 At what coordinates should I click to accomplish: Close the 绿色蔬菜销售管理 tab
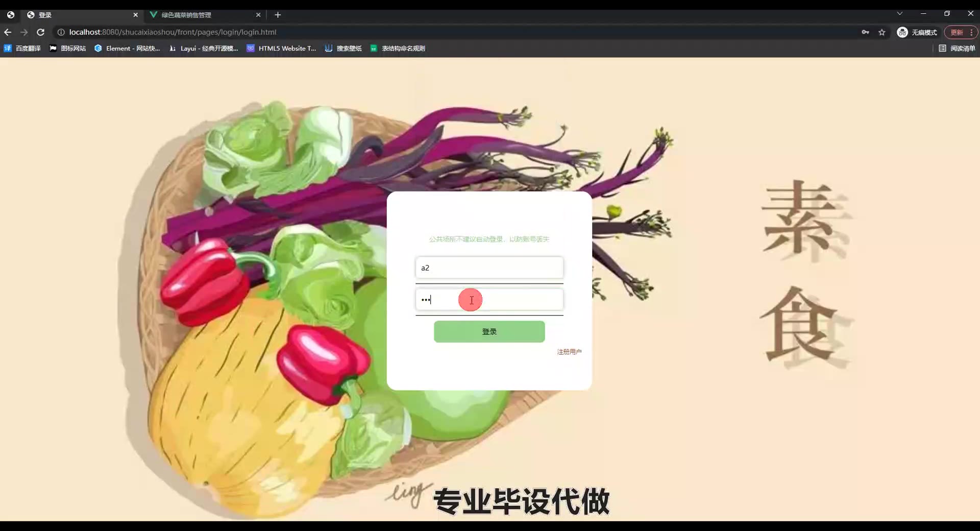point(258,15)
